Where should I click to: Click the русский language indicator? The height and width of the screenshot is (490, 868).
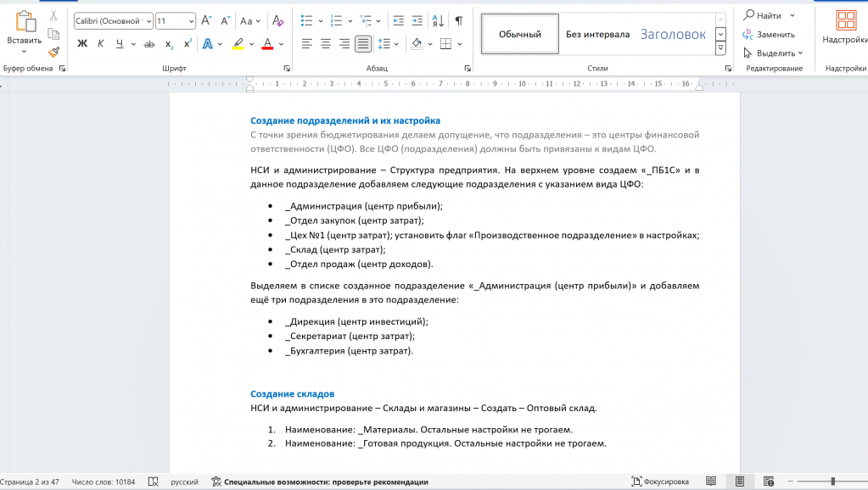(x=184, y=482)
